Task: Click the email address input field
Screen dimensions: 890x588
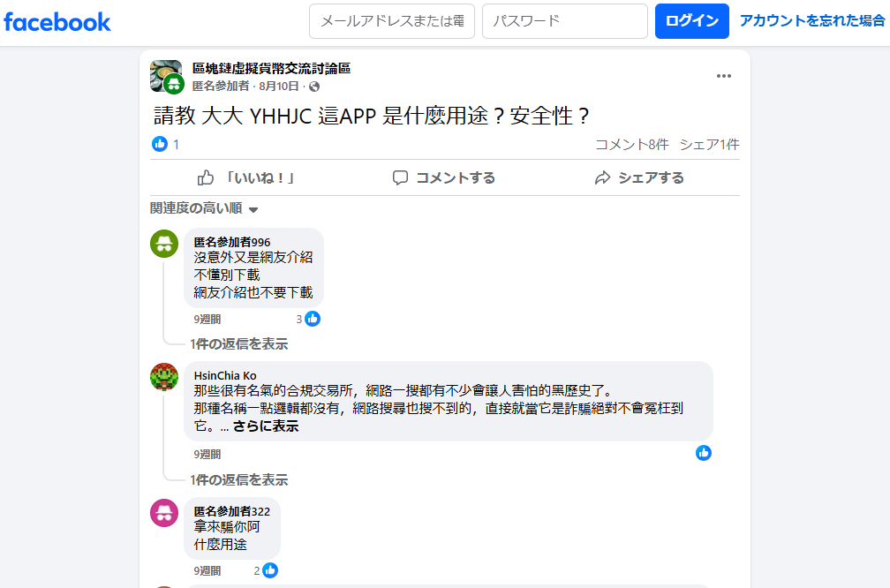Action: point(392,21)
